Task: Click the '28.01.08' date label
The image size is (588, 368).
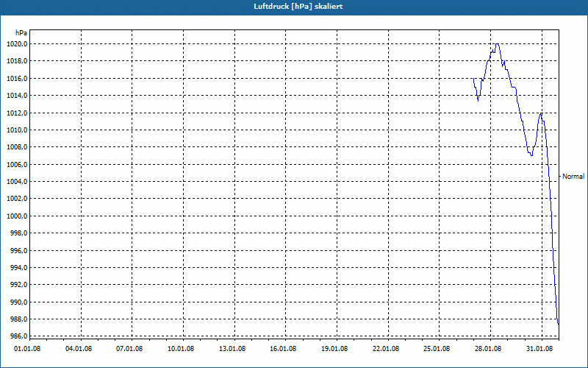Action: click(x=489, y=349)
